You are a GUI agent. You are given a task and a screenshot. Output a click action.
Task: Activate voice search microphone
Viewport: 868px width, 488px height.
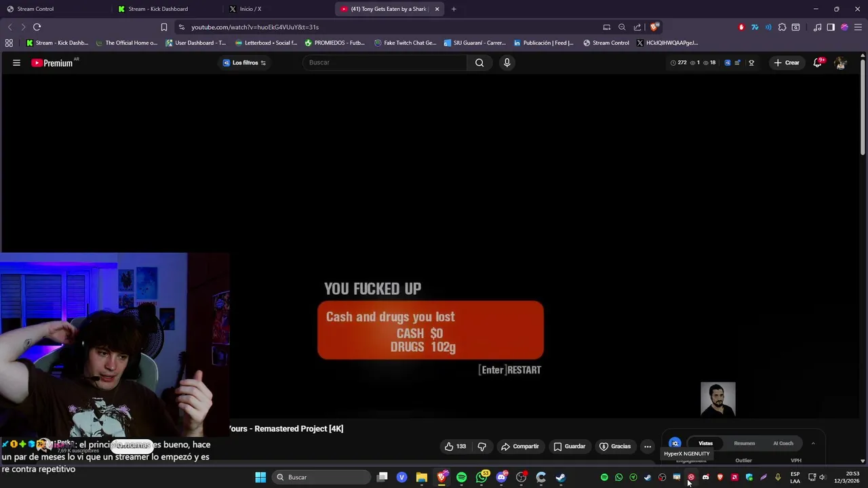point(507,62)
